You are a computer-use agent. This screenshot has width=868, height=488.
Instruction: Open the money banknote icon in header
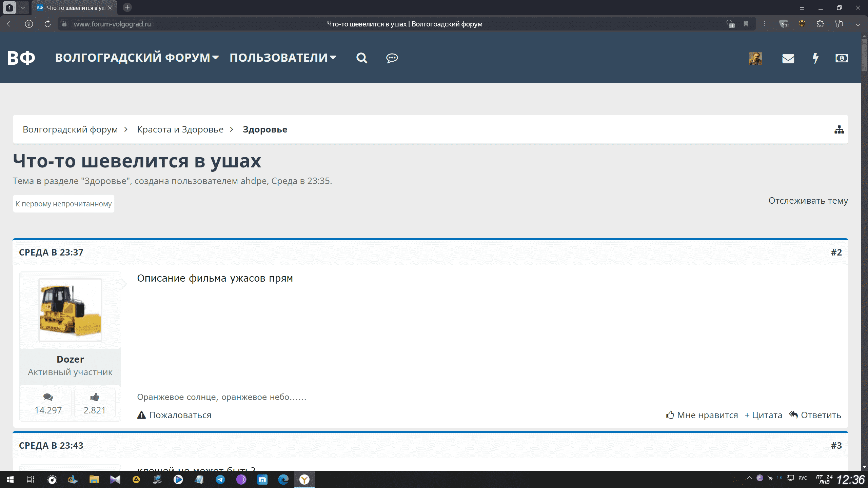(842, 58)
